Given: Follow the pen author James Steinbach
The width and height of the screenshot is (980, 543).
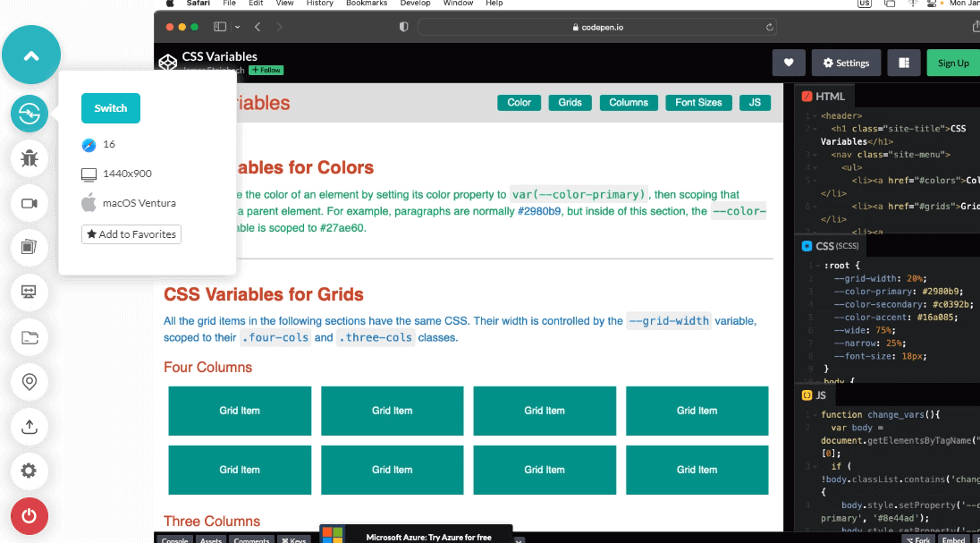Looking at the screenshot, I should [266, 69].
